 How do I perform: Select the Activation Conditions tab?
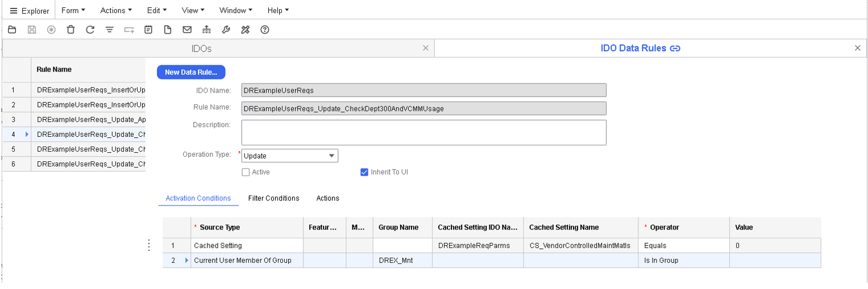point(198,198)
